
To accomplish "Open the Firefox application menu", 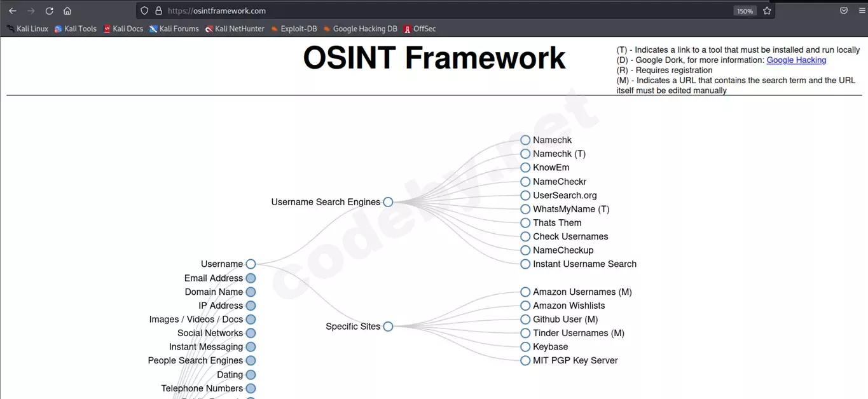I will pos(862,10).
